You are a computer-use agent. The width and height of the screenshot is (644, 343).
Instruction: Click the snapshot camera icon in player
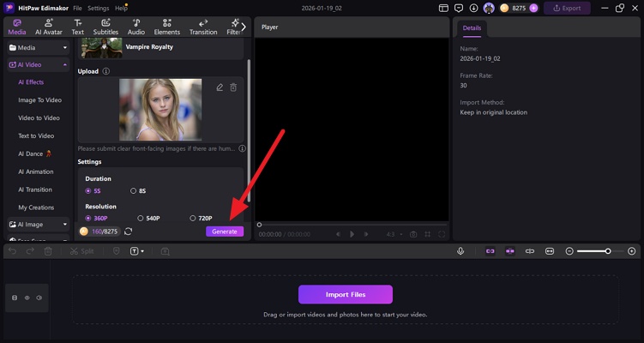tap(413, 234)
